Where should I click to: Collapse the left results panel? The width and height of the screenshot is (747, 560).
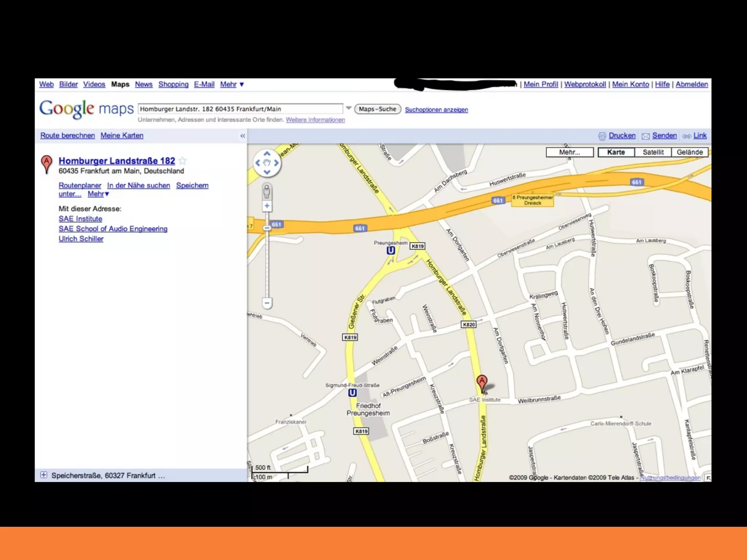coord(243,136)
